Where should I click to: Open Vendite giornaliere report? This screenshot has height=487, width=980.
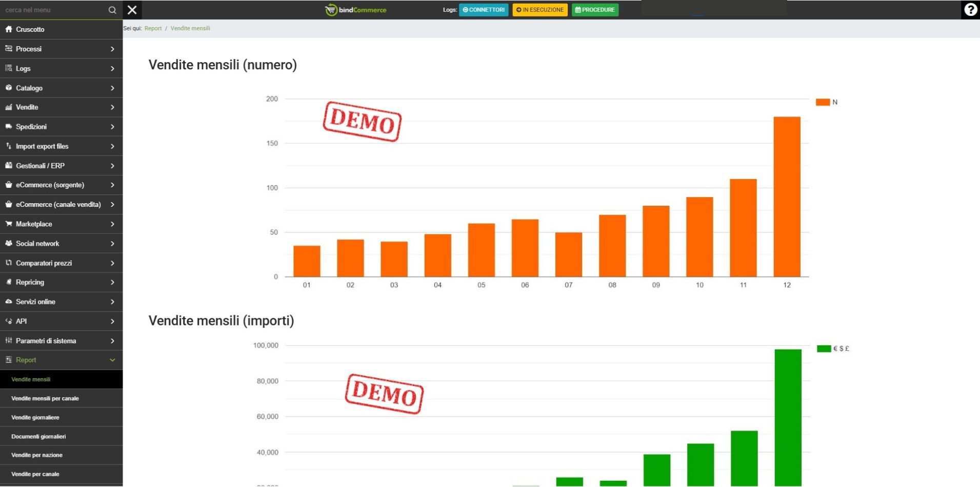click(35, 418)
